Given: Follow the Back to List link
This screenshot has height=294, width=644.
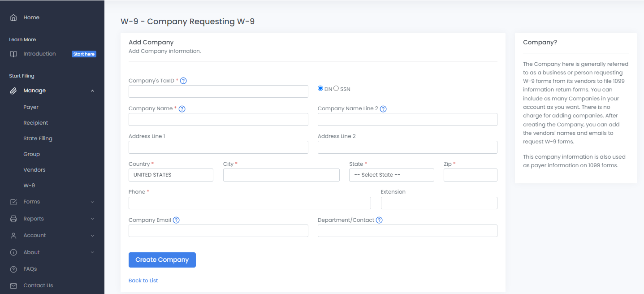Looking at the screenshot, I should pyautogui.click(x=143, y=281).
